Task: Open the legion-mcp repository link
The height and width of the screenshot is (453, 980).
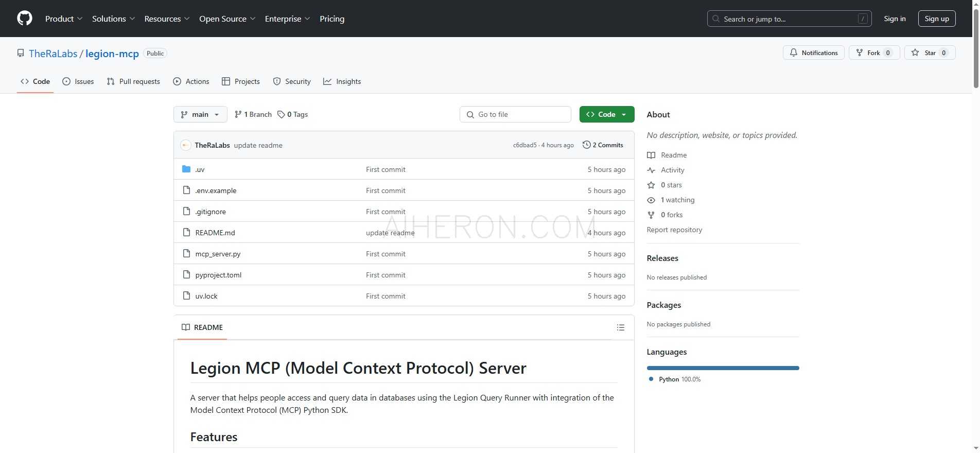Action: point(112,54)
